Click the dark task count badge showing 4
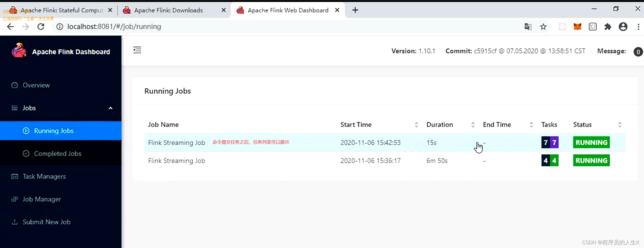 point(546,160)
